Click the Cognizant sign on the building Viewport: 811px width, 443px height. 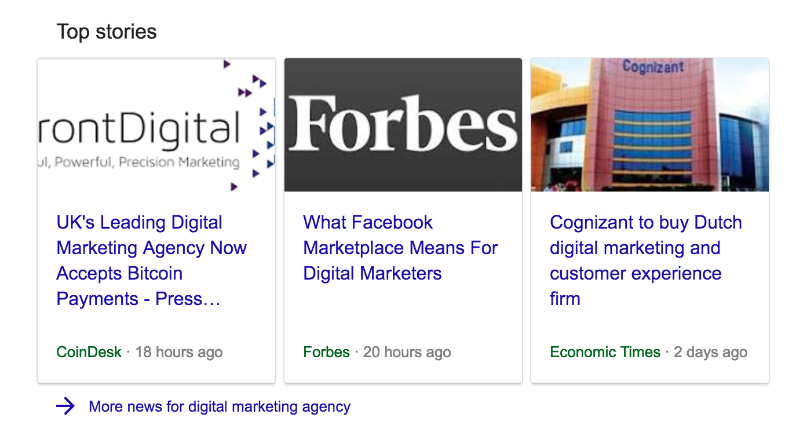[x=651, y=68]
